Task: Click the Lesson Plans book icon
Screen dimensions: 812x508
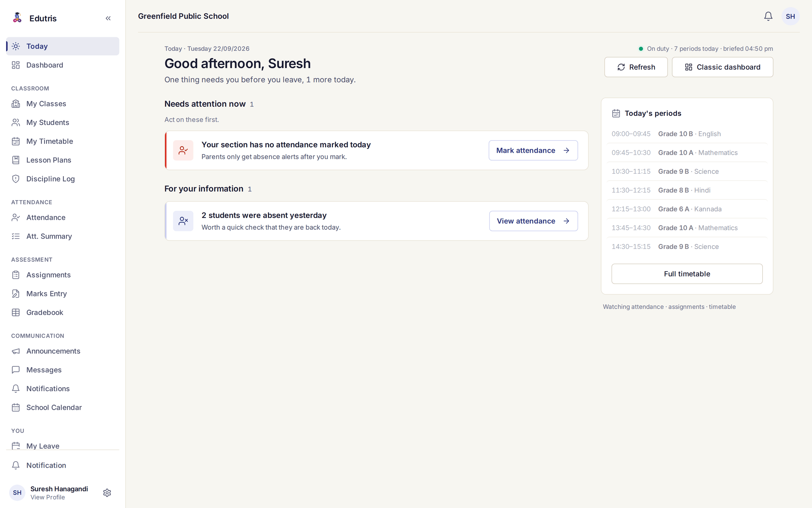Action: point(16,160)
